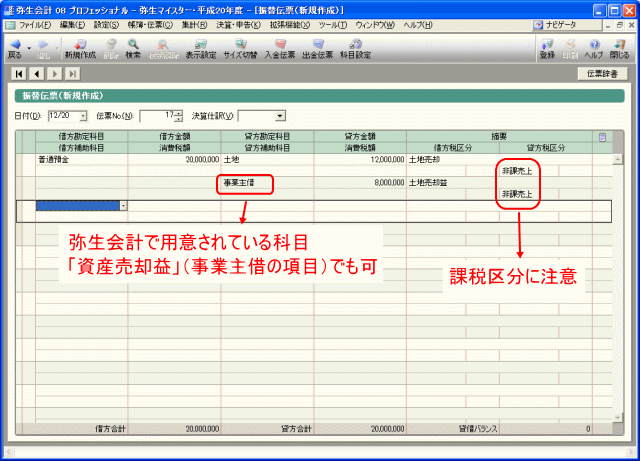This screenshot has height=461, width=640.
Task: Open the 設定(S) menu
Action: pos(107,25)
